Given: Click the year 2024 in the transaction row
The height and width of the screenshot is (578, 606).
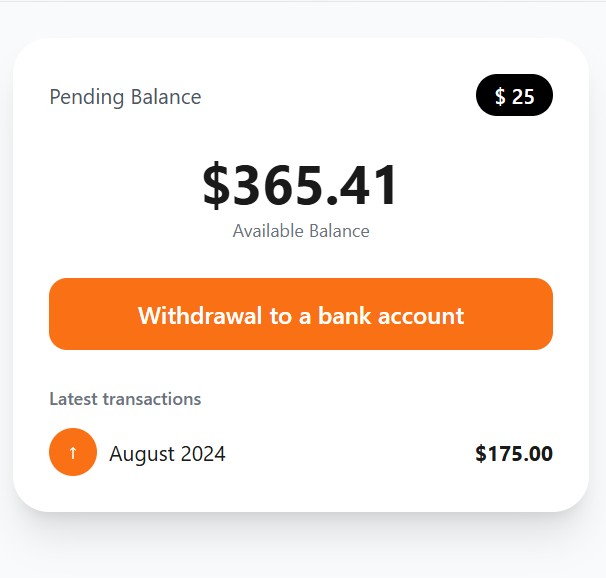Looking at the screenshot, I should pos(204,454).
